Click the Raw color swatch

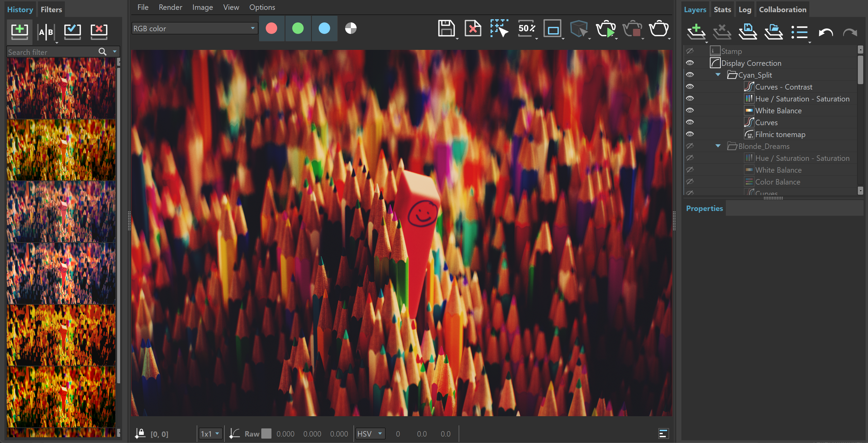tap(266, 434)
